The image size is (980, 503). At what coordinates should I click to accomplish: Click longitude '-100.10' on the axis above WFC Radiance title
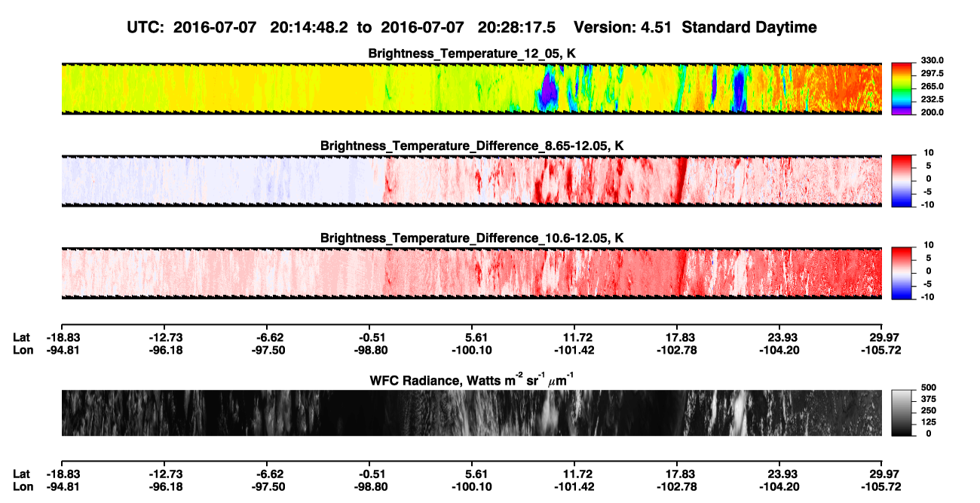471,350
